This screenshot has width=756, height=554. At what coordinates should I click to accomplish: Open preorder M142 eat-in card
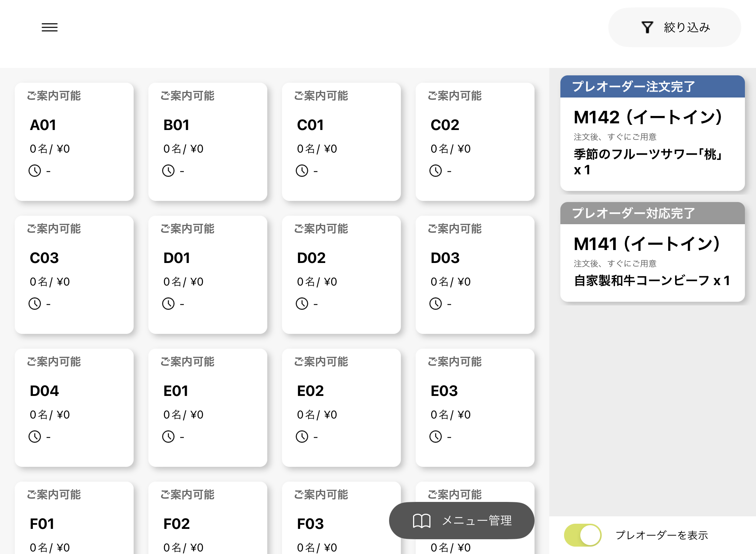coord(652,144)
